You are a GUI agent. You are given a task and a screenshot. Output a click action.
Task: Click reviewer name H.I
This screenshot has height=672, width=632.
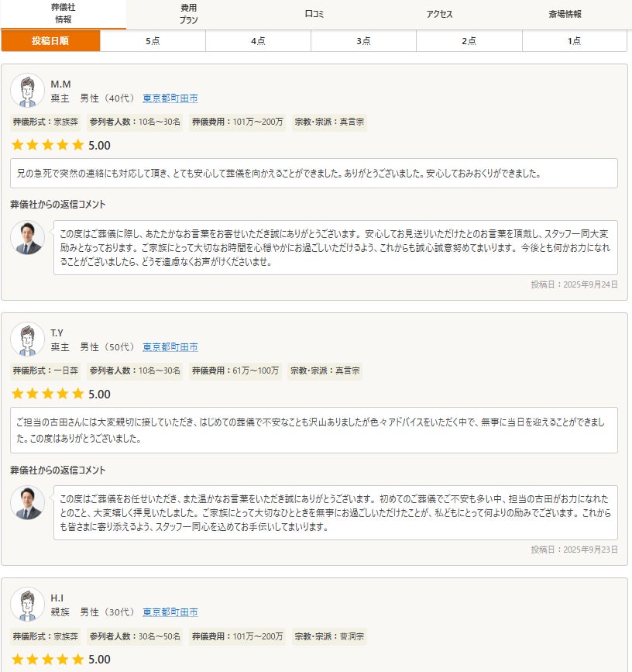(57, 598)
